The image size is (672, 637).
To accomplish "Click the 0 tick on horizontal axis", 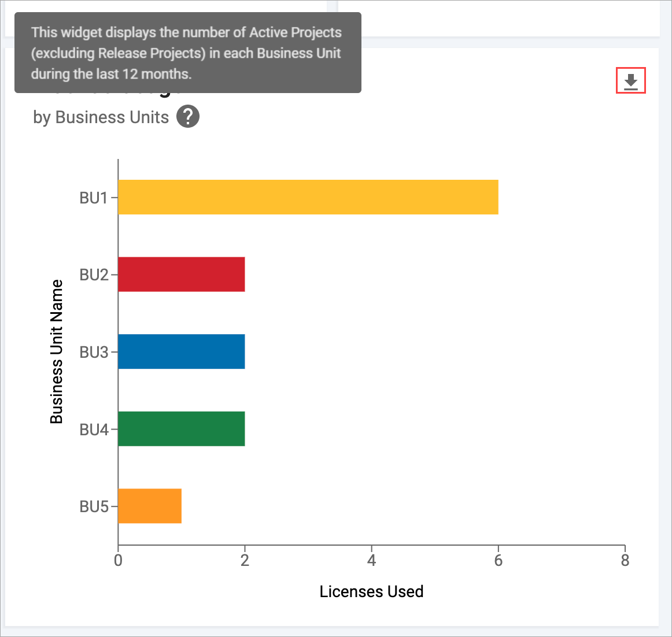I will click(x=118, y=560).
